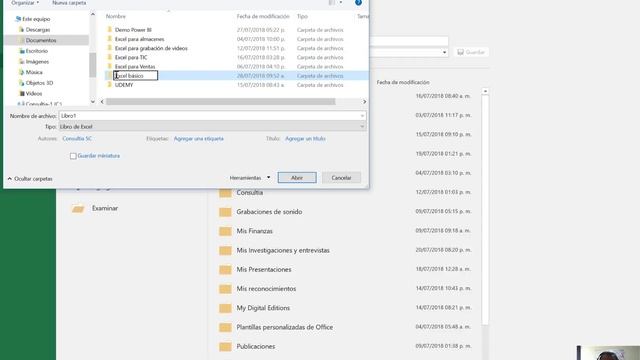Click the Objetos 3D icon

[22, 82]
